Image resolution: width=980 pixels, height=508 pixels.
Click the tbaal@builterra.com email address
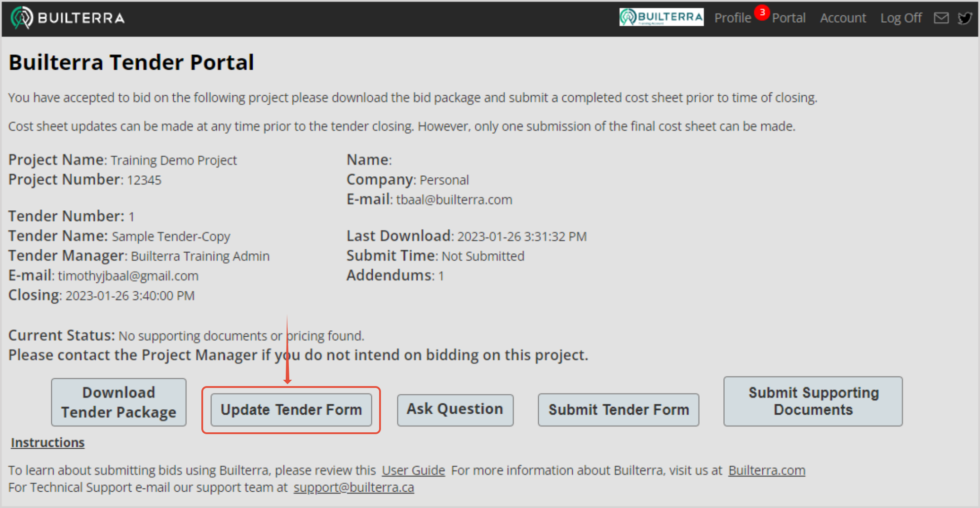click(x=454, y=200)
